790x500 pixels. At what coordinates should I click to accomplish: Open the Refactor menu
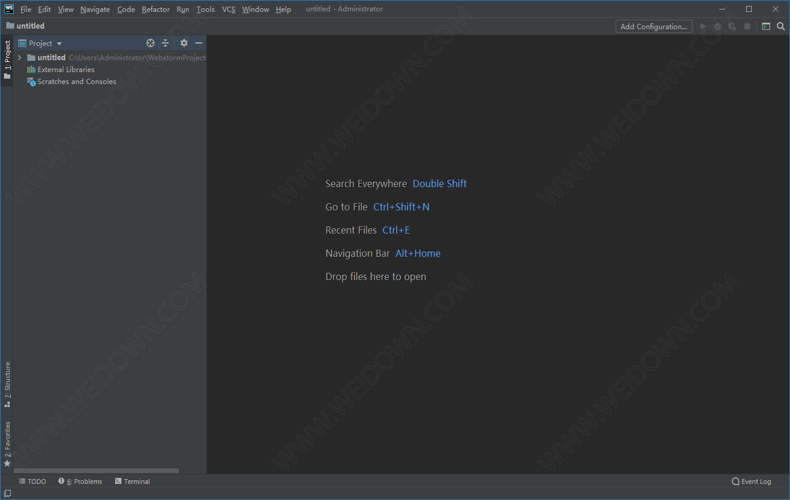[x=156, y=9]
